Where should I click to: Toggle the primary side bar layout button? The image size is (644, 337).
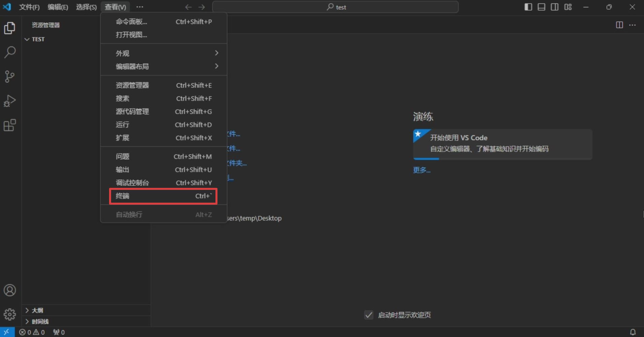click(528, 7)
